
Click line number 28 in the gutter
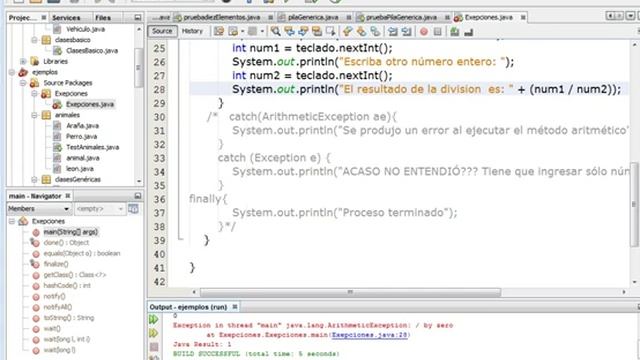click(160, 89)
